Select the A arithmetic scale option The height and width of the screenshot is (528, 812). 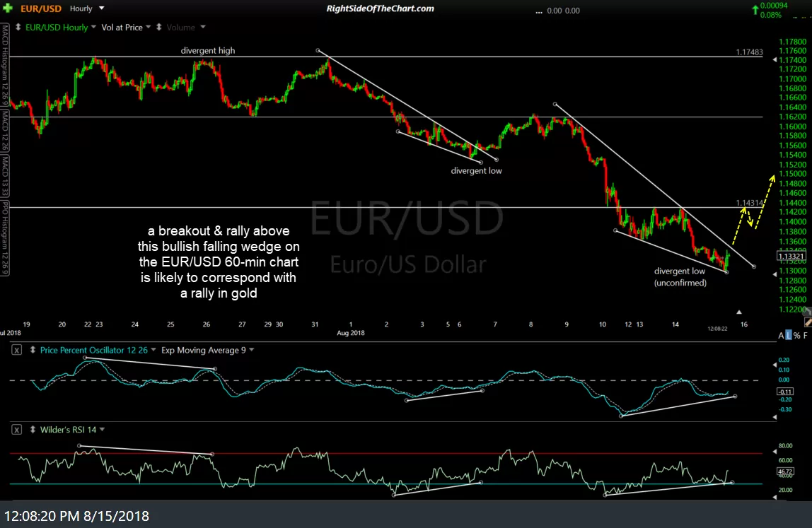point(781,336)
